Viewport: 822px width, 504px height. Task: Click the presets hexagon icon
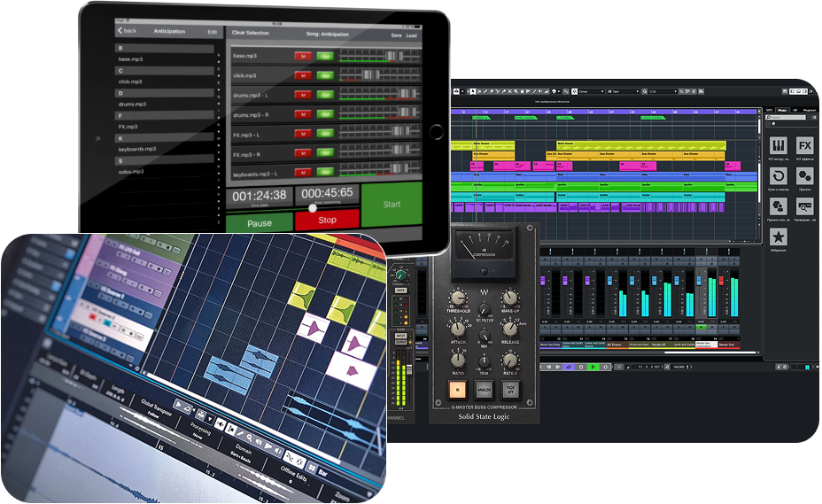click(803, 175)
